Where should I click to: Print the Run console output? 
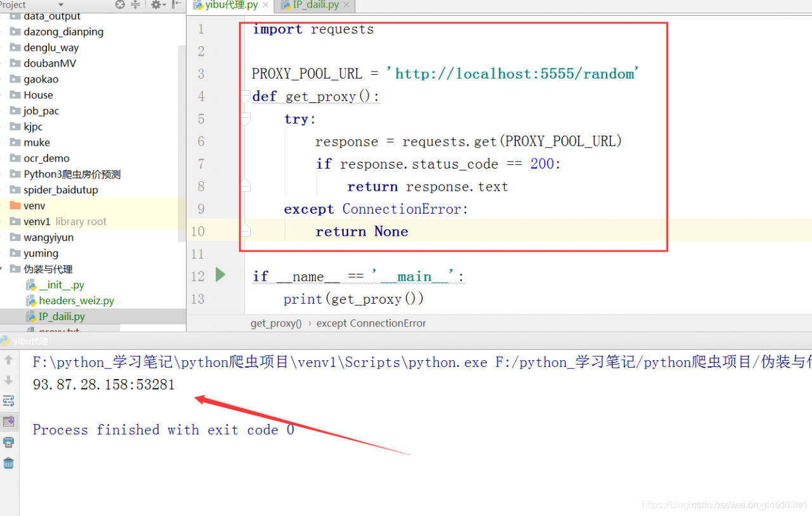tap(8, 442)
